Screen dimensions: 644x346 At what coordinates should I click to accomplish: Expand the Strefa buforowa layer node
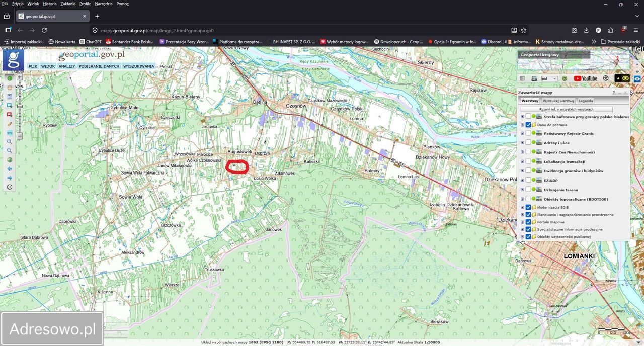click(522, 117)
